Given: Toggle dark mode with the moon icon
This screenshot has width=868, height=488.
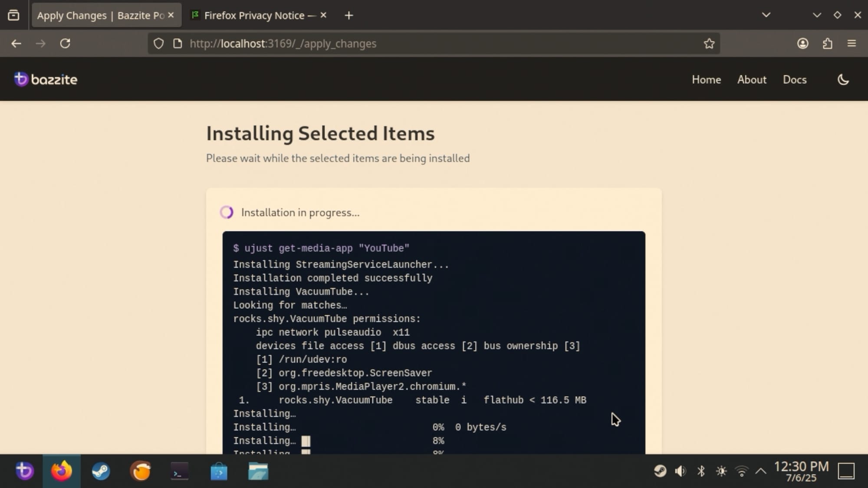Looking at the screenshot, I should point(843,80).
